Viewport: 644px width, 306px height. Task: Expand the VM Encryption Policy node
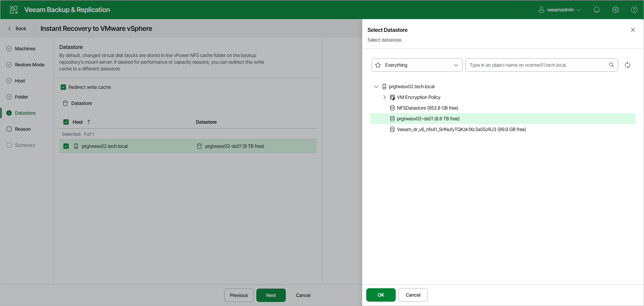coord(384,97)
